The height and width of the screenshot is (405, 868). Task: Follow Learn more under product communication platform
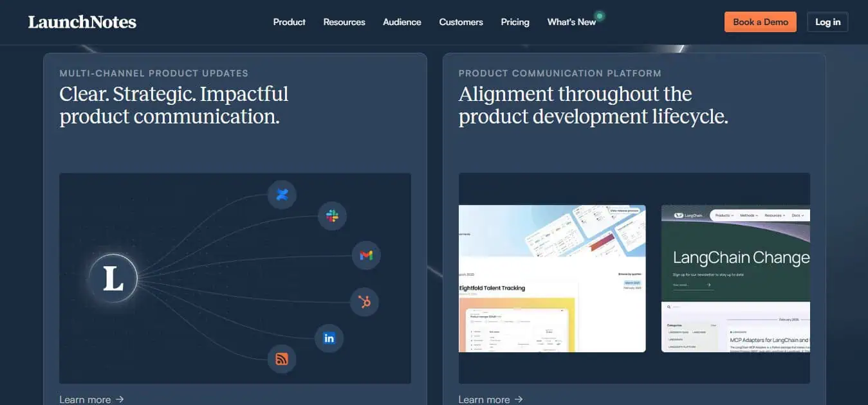[x=491, y=399]
